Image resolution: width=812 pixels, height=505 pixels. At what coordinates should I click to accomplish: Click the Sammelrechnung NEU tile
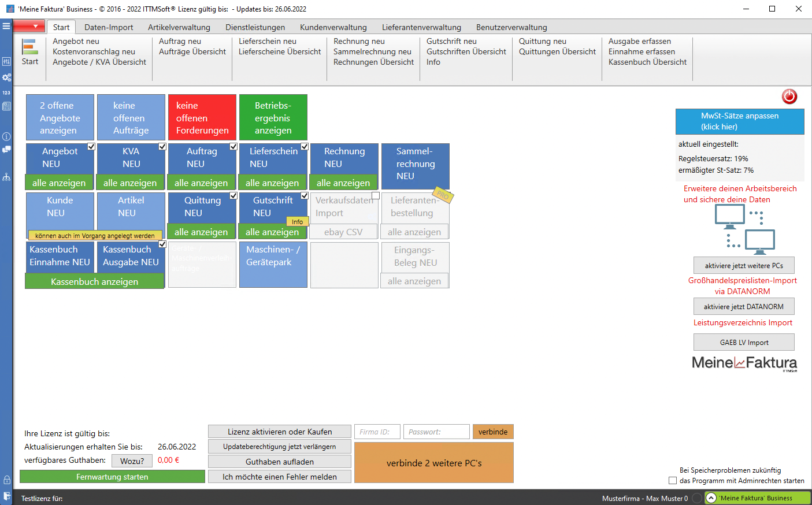pos(416,165)
